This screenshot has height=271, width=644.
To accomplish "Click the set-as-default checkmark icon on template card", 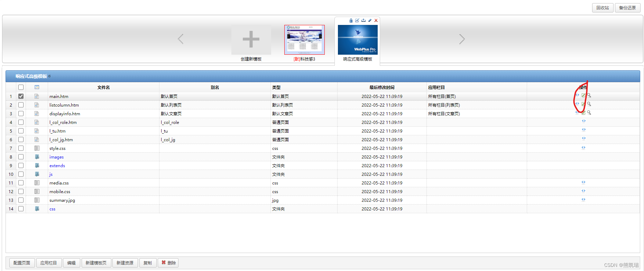I will point(357,20).
